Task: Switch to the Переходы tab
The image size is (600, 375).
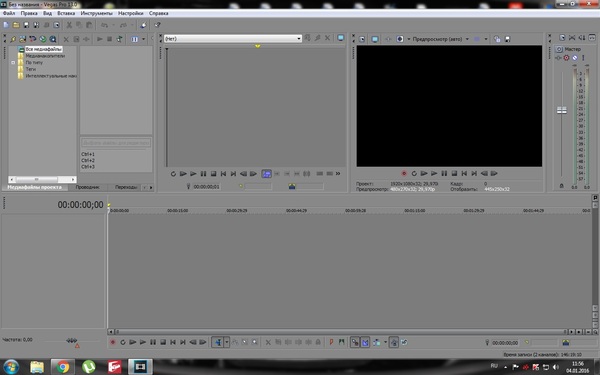Action: click(126, 187)
